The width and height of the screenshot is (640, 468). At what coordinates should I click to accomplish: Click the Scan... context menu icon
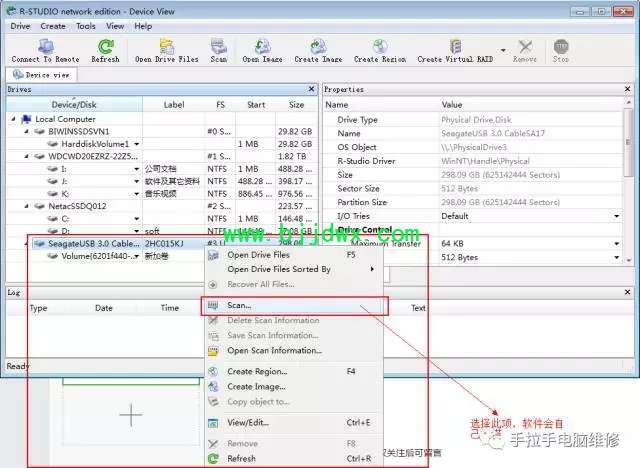213,305
